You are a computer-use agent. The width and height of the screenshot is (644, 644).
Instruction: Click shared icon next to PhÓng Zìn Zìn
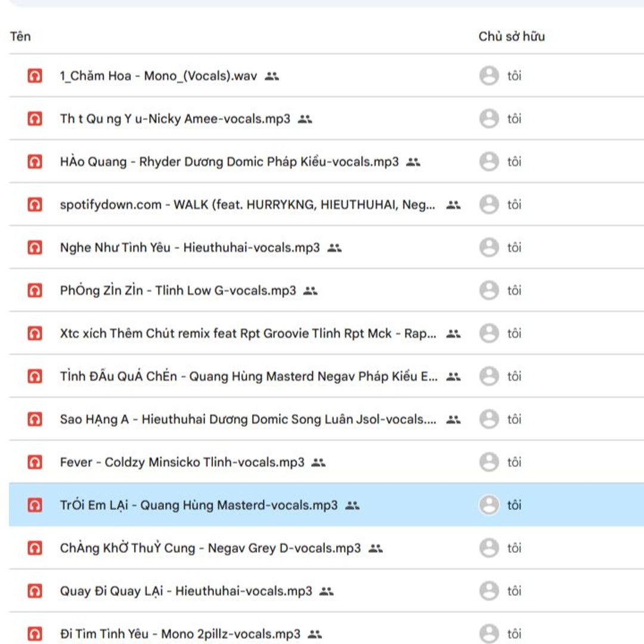[x=310, y=290]
